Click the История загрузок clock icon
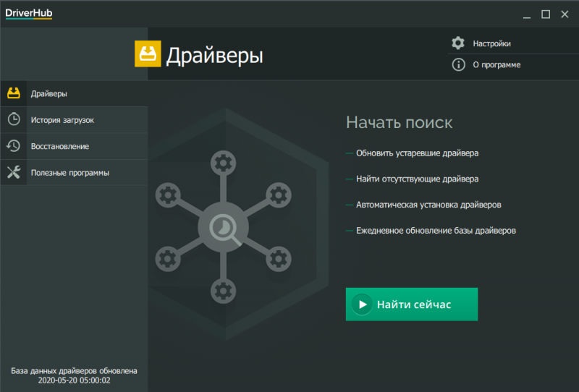 [14, 119]
